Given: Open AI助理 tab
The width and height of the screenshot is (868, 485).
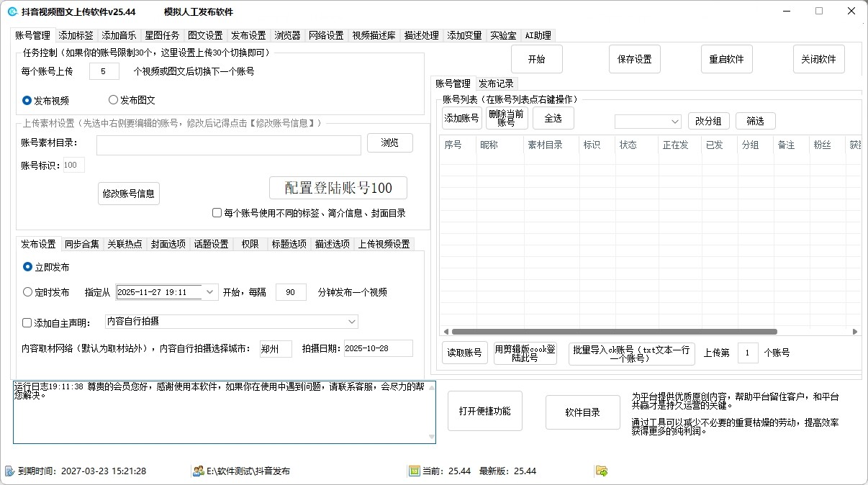Looking at the screenshot, I should pos(538,35).
